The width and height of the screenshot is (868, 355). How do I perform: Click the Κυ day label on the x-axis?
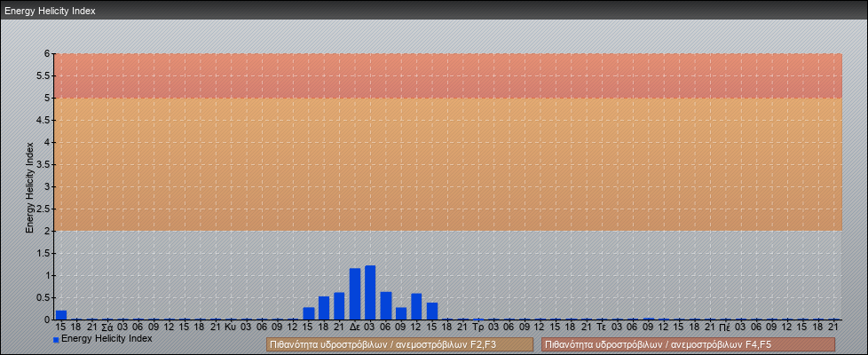(231, 327)
